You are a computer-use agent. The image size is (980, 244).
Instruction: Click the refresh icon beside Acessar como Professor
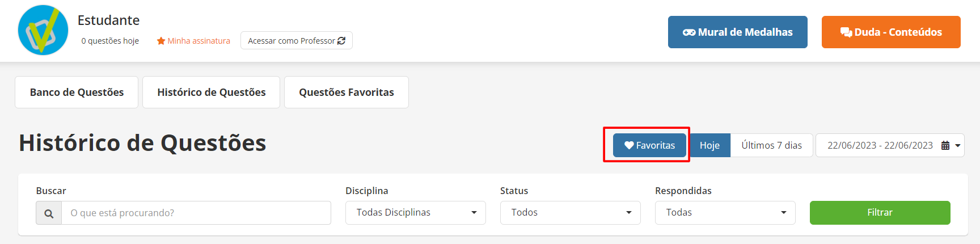click(341, 41)
